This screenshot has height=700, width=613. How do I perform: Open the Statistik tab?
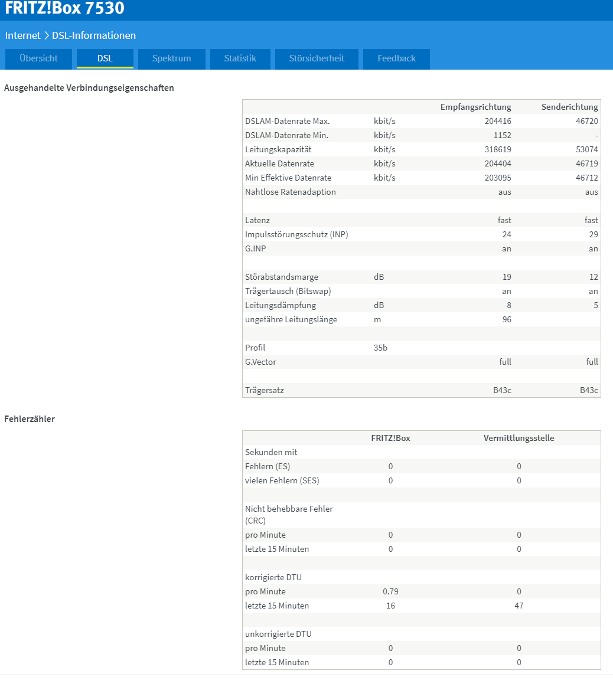(240, 58)
